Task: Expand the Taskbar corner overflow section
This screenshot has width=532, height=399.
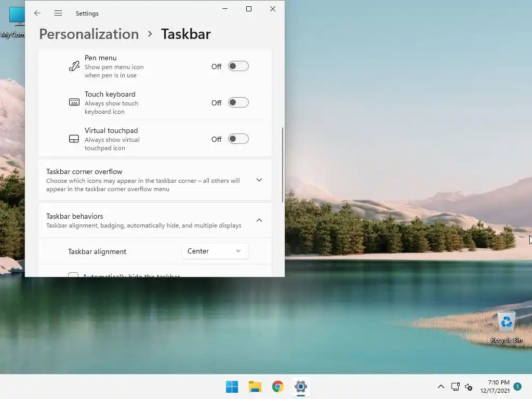Action: (x=155, y=180)
